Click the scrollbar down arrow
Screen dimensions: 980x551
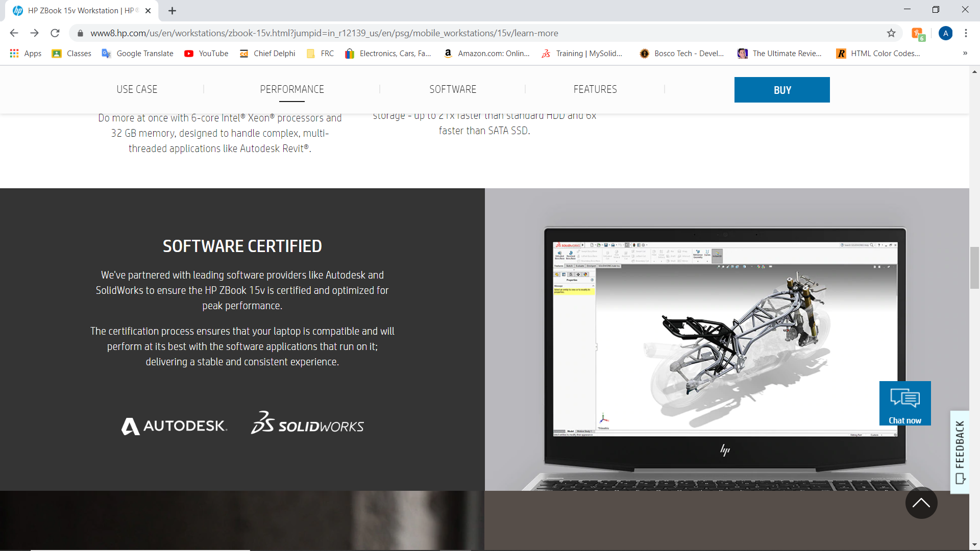(x=974, y=545)
